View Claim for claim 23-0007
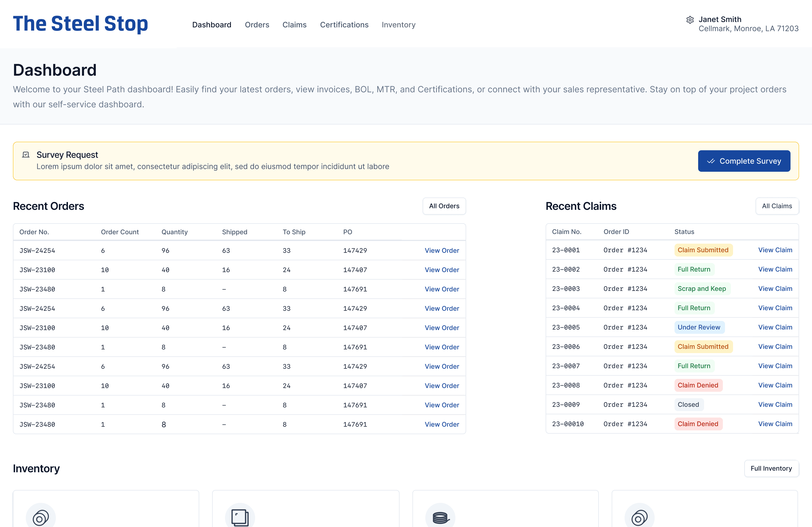 click(x=775, y=366)
